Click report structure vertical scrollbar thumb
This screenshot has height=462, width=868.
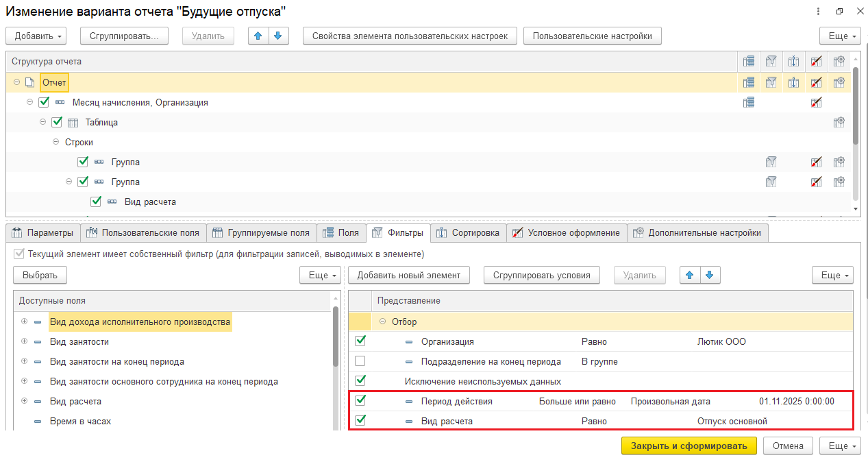[x=856, y=105]
